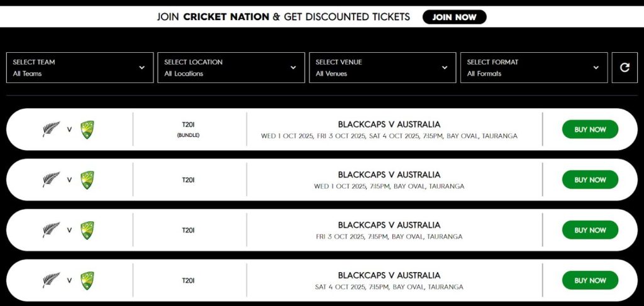This screenshot has height=306, width=644.
Task: Open the Select Team dropdown
Action: tap(80, 68)
